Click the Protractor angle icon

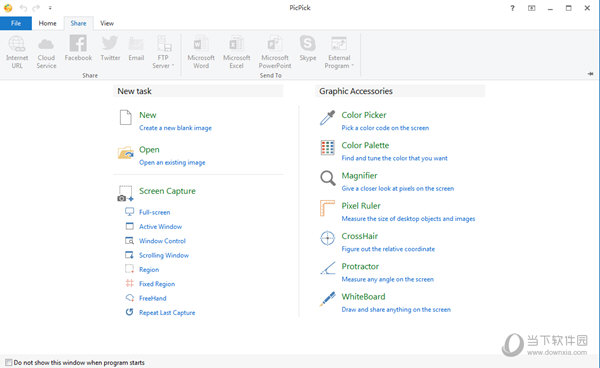point(328,268)
